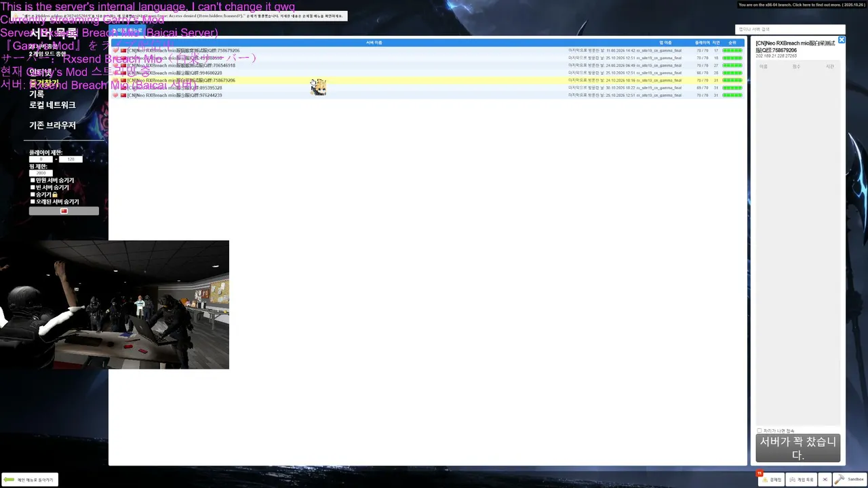Open the problems button with warning icon
Screen dimensions: 868x488
(771, 479)
